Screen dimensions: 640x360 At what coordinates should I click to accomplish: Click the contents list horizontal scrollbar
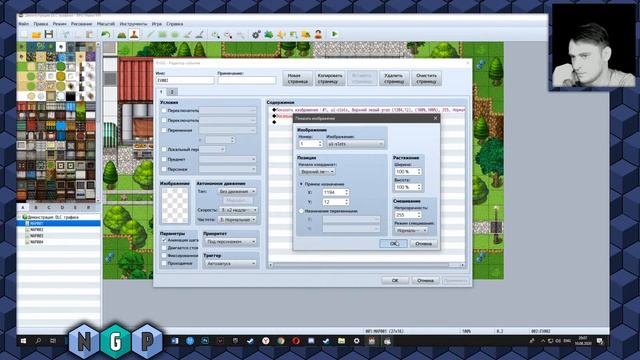(x=366, y=265)
